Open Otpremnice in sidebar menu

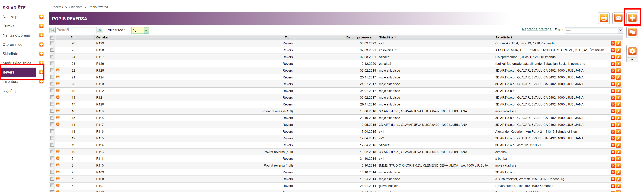click(12, 44)
